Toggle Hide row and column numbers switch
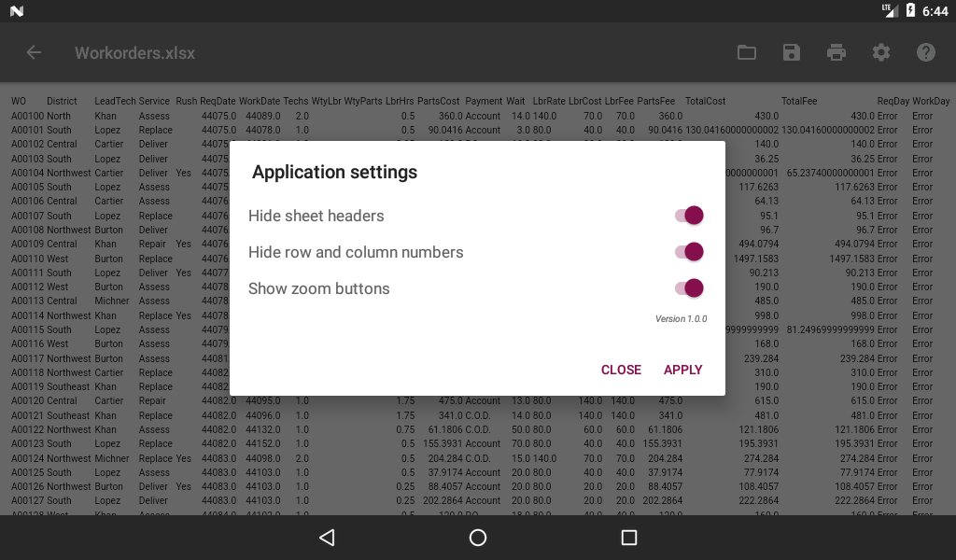The width and height of the screenshot is (956, 560). tap(689, 252)
